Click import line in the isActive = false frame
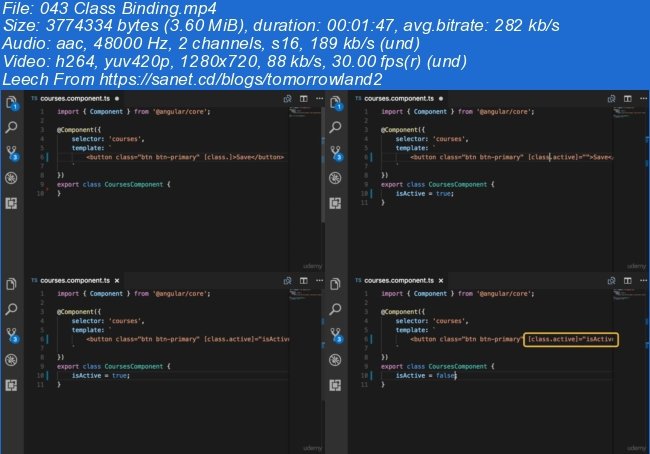Screen dimensions: 650x454 pyautogui.click(x=458, y=294)
